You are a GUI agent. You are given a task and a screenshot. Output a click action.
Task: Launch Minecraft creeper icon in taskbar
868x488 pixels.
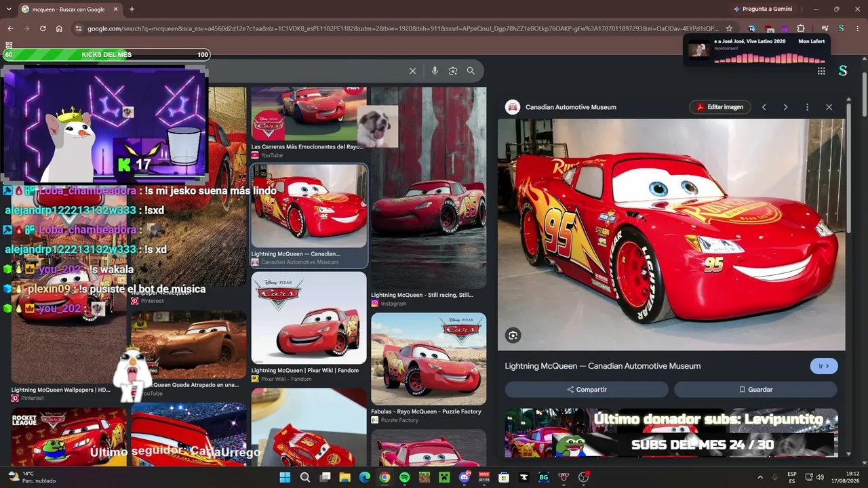tap(444, 477)
